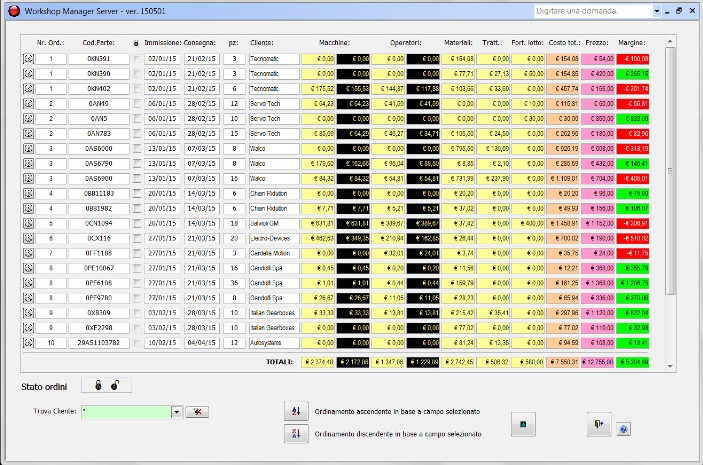Click the table scrollbar down arrow
Viewport: 703px width, 465px height.
click(x=670, y=366)
